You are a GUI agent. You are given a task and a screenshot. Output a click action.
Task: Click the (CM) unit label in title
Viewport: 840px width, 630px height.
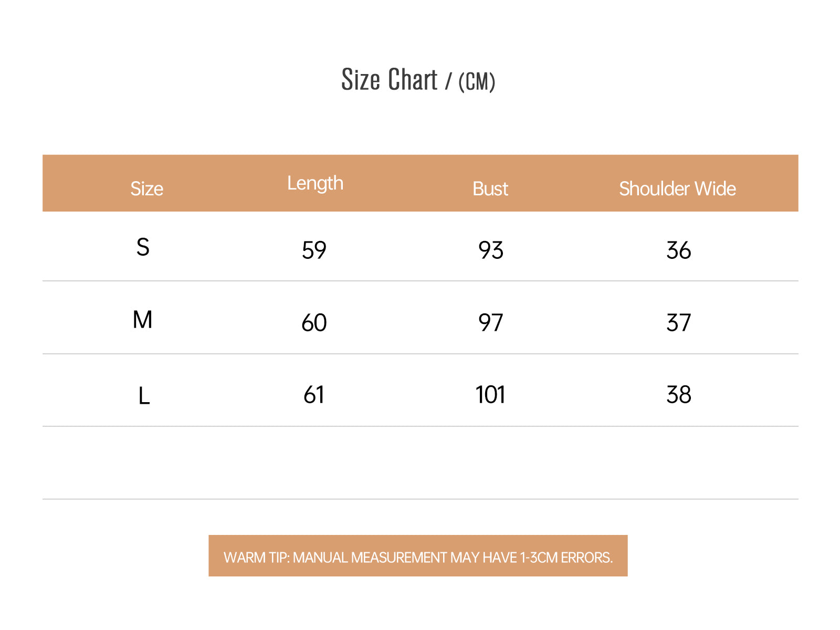point(477,81)
